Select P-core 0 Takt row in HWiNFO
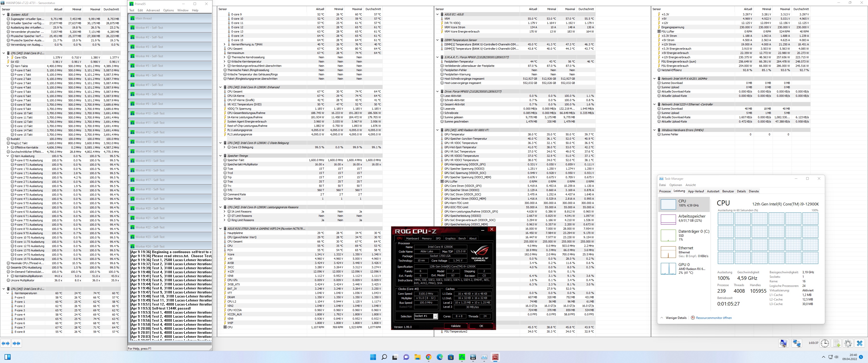 tap(60, 70)
